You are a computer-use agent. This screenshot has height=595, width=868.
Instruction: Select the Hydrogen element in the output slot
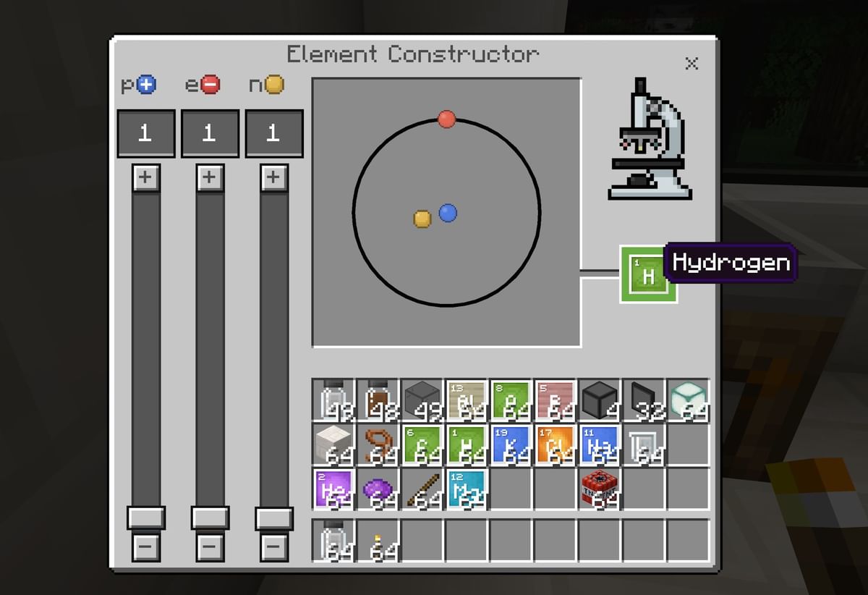pyautogui.click(x=647, y=274)
